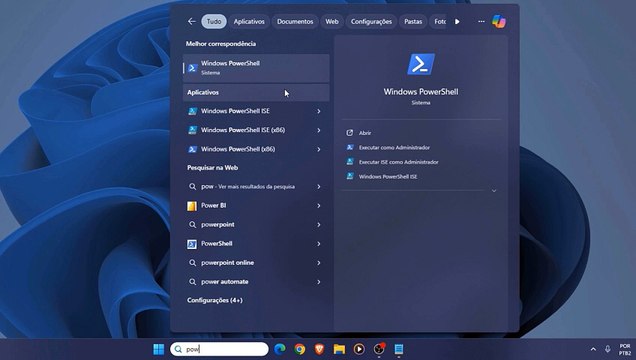The image size is (636, 360).
Task: Open Windows PowerShell ISE from details pane
Action: pos(388,177)
